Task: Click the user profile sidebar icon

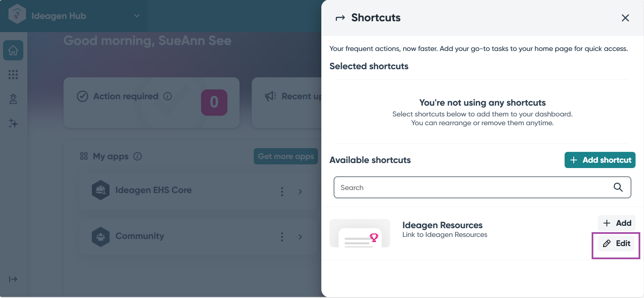Action: [13, 99]
